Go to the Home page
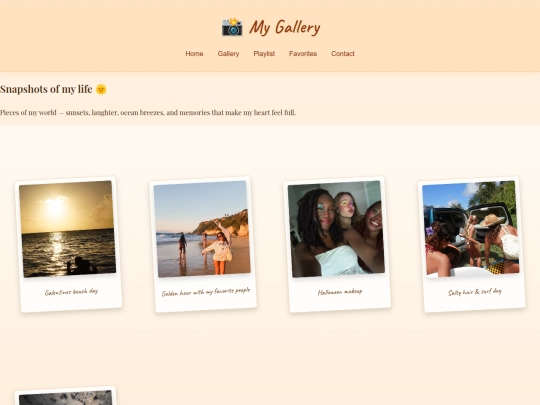This screenshot has width=540, height=405. 194,54
